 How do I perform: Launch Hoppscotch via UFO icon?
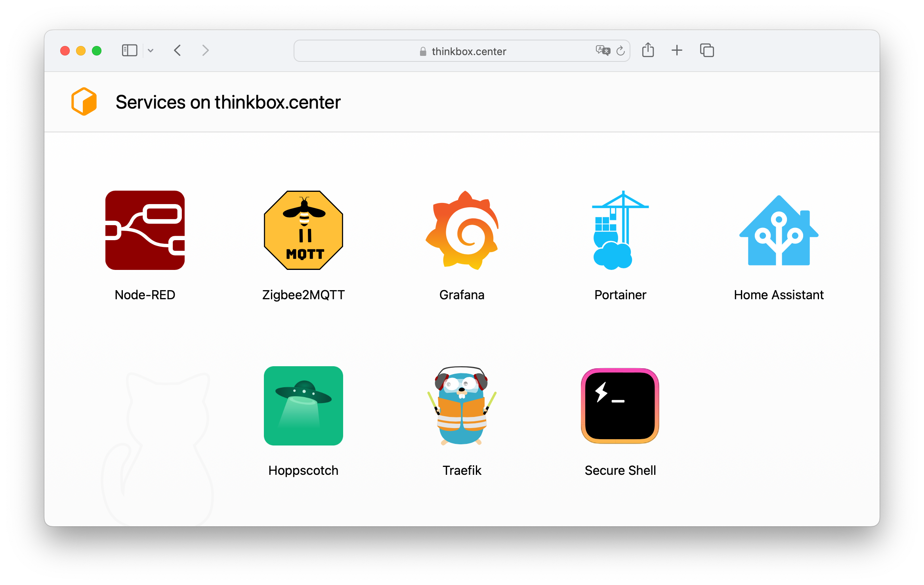pos(304,406)
